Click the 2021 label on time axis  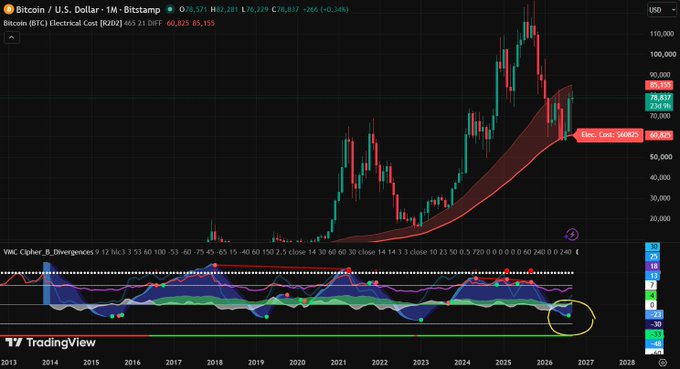coord(338,362)
